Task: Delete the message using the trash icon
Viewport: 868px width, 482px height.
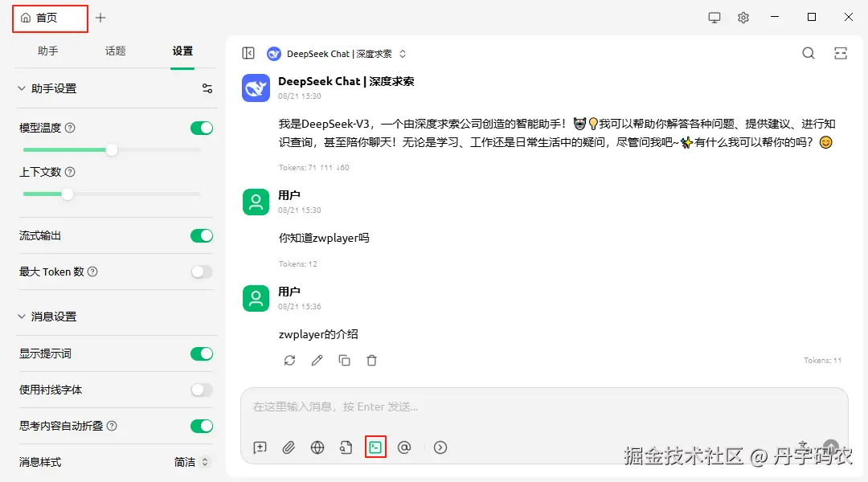Action: coord(371,360)
